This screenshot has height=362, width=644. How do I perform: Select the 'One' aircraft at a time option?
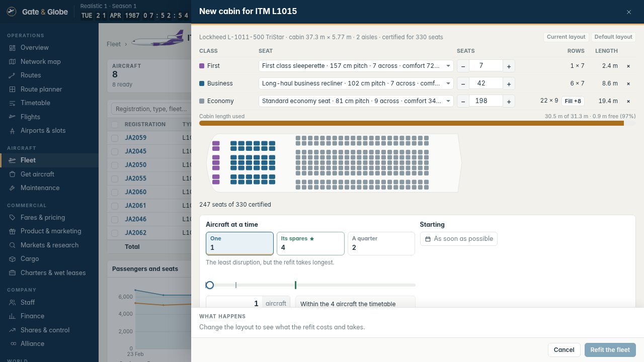(x=239, y=243)
